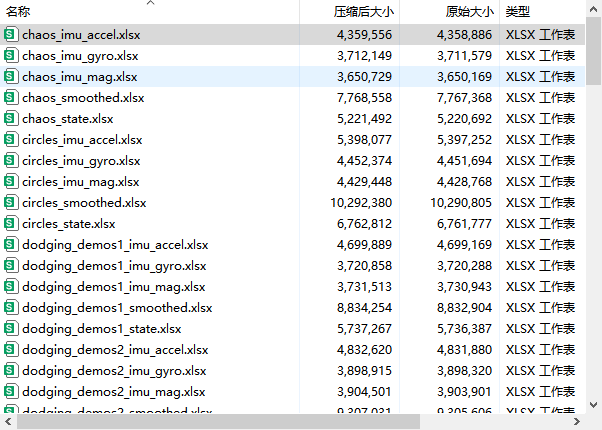Click the dodging_demos2_imu_gyro.xlsx file icon
The width and height of the screenshot is (602, 430).
[x=11, y=370]
